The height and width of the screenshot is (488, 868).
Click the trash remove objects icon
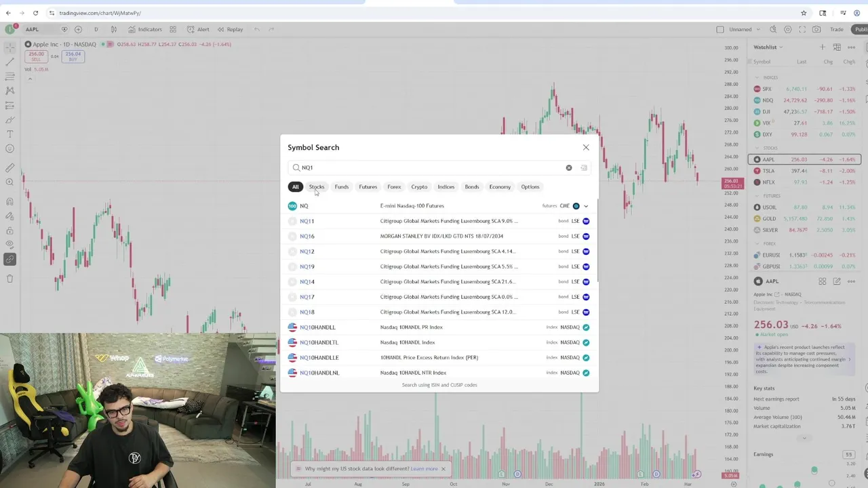[9, 279]
